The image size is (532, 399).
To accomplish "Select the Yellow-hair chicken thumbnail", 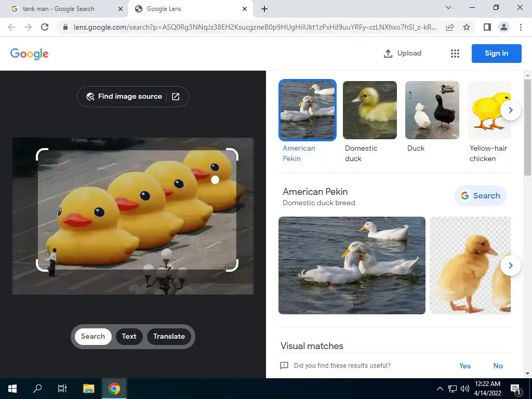I will [489, 110].
